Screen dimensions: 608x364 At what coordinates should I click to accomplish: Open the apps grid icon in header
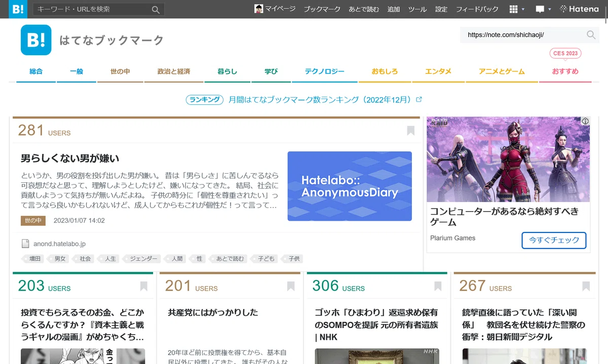coord(513,9)
